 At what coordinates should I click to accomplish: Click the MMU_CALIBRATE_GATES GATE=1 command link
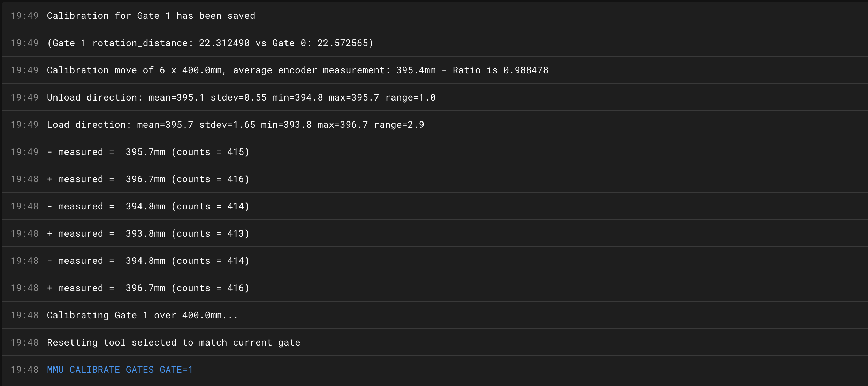click(x=120, y=370)
